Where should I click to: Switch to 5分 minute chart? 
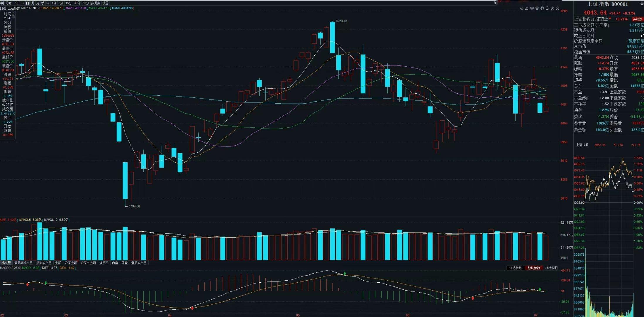61,3
